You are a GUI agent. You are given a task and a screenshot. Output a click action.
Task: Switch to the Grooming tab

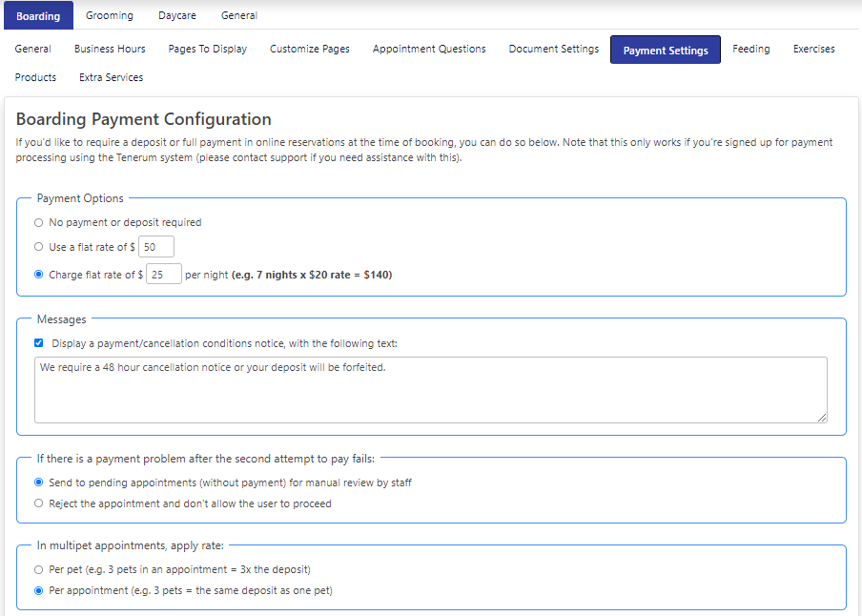pyautogui.click(x=110, y=15)
